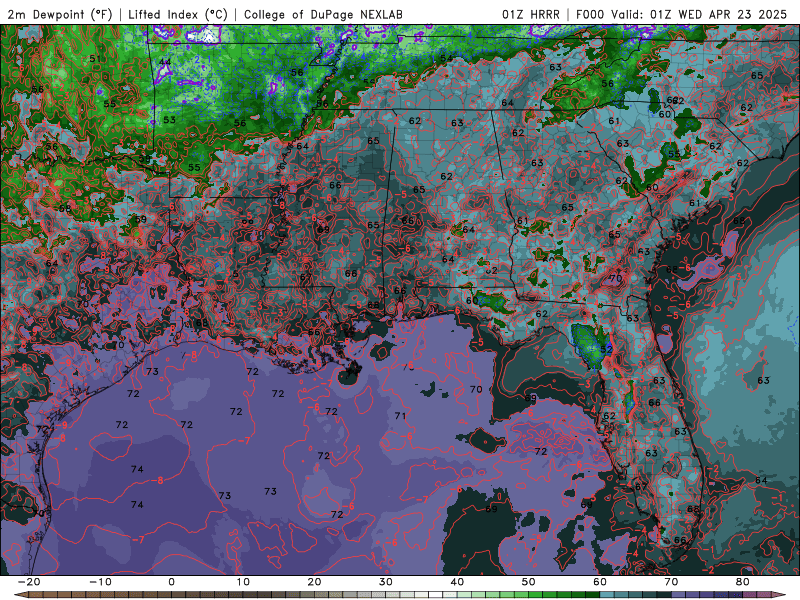This screenshot has width=800, height=600.
Task: Click the '58' dewpoint value on the map
Action: click(x=65, y=209)
